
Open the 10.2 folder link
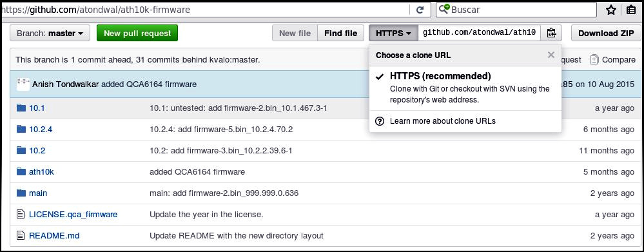37,151
